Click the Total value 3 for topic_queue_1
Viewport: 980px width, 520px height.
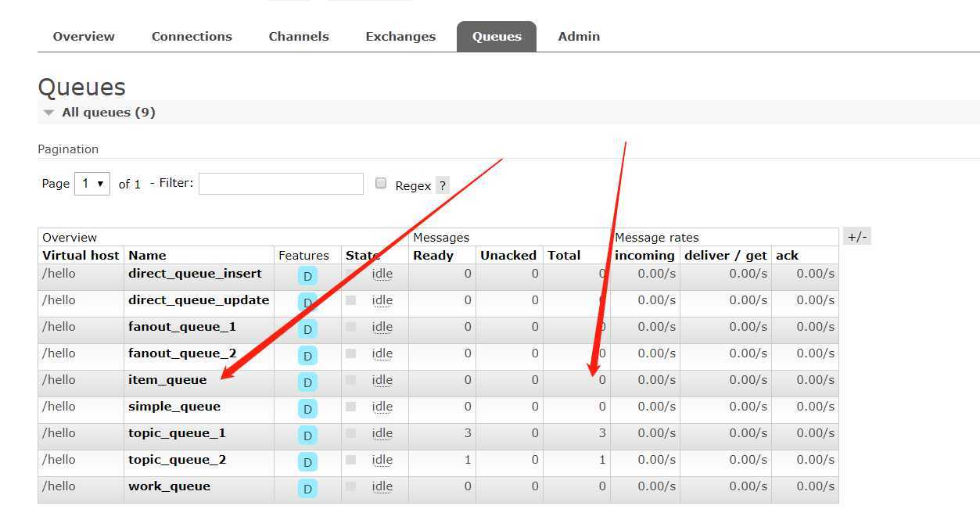click(602, 433)
